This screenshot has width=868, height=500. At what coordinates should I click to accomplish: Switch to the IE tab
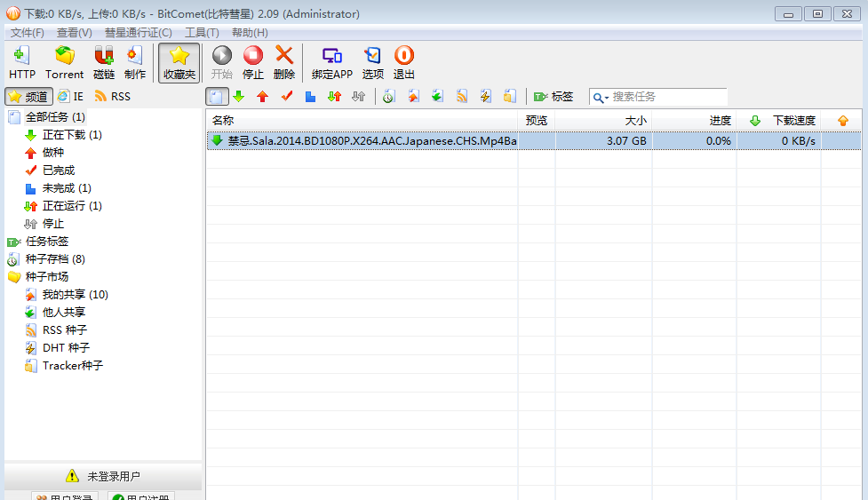point(71,96)
